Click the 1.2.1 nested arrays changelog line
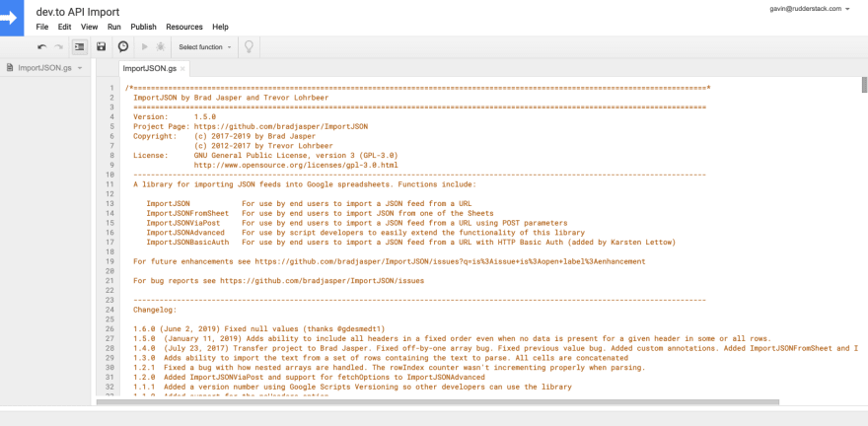This screenshot has width=868, height=426. coord(390,368)
